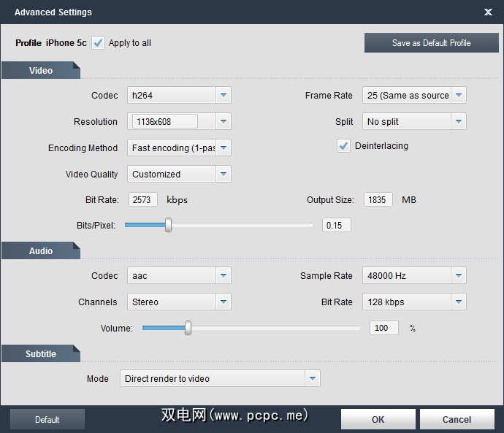
Task: Click the Bits/Pixel slider handle
Action: click(169, 226)
